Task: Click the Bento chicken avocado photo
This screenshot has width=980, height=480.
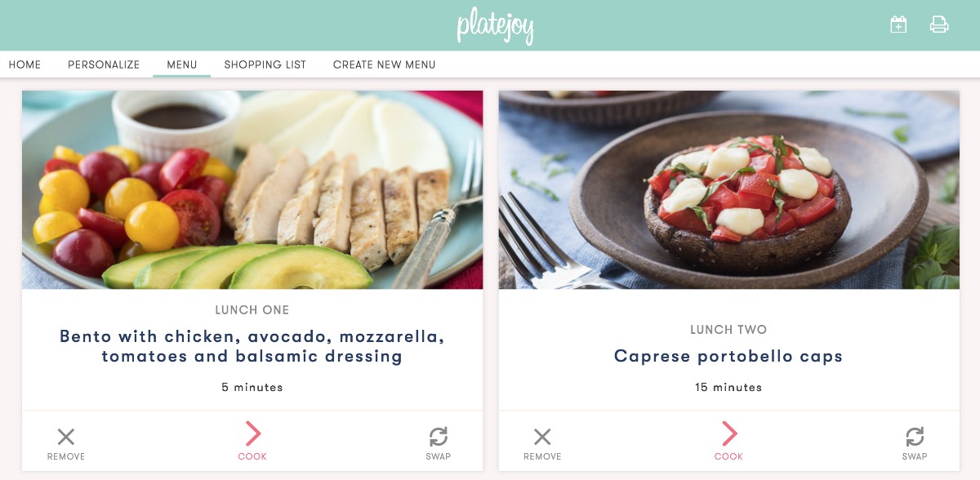Action: [x=252, y=189]
